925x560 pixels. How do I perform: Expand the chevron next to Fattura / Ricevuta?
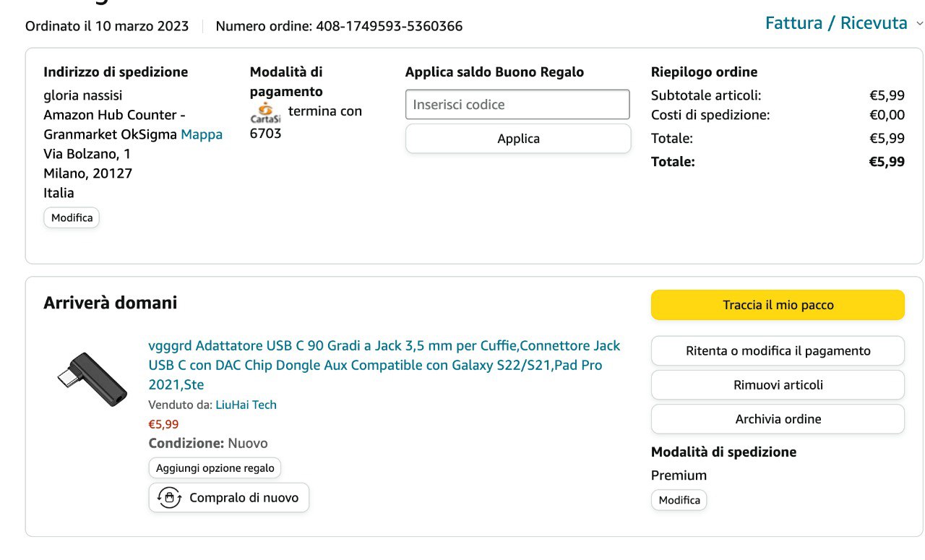point(919,24)
